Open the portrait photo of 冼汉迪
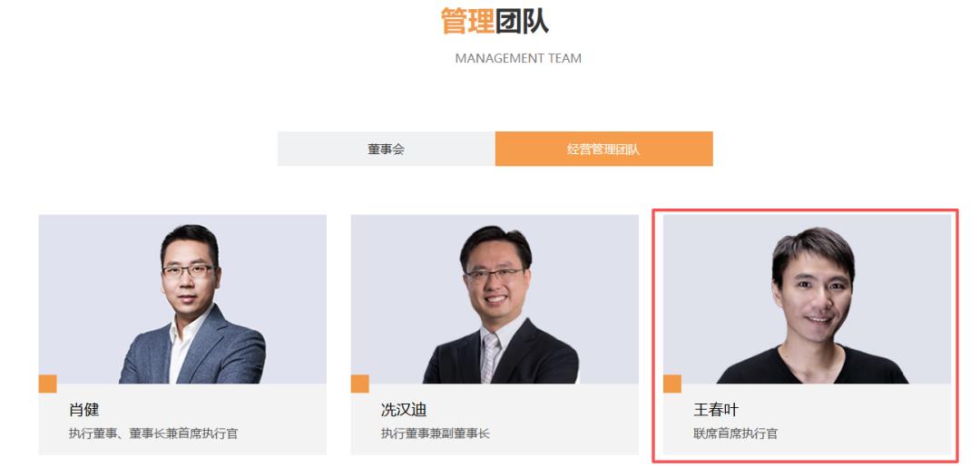Image resolution: width=980 pixels, height=467 pixels. (495, 299)
